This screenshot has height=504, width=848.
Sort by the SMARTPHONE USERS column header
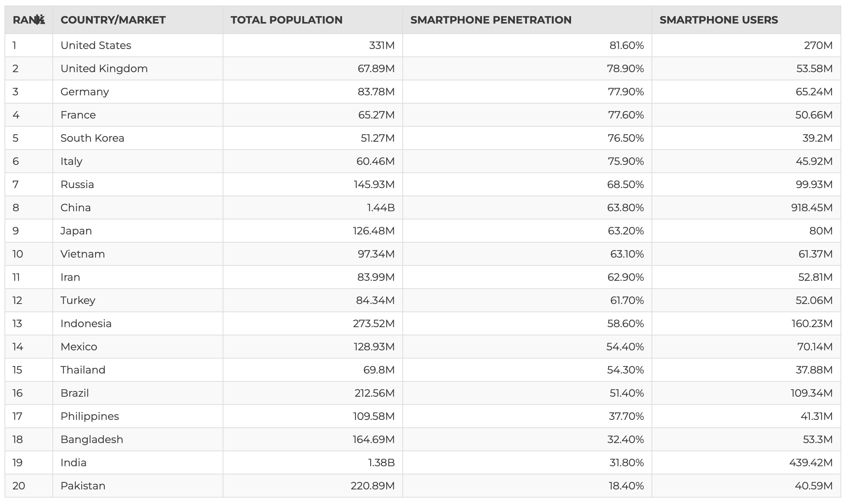point(719,20)
